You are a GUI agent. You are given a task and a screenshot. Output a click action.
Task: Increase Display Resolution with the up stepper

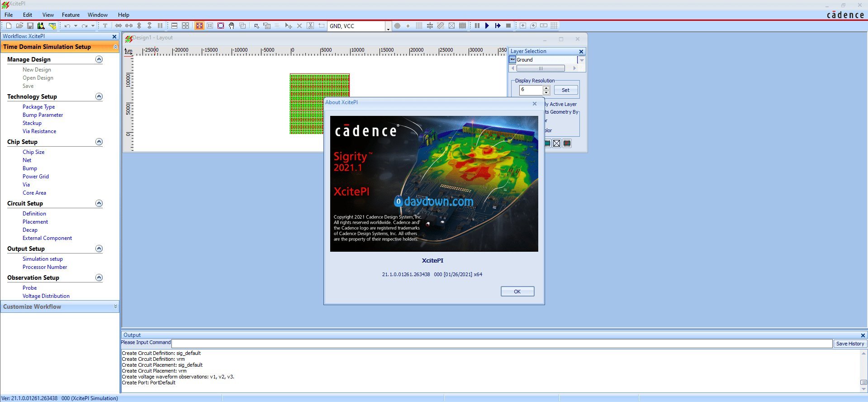tap(546, 88)
